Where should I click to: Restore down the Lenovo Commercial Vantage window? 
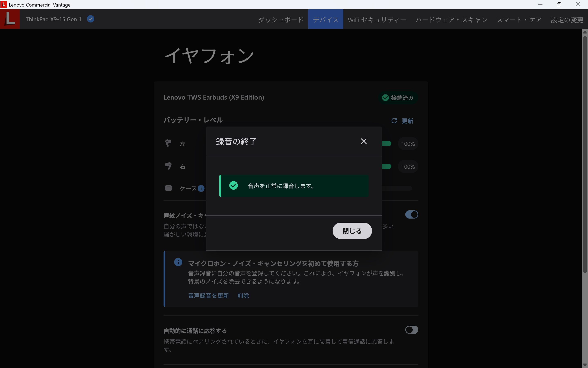coord(559,4)
